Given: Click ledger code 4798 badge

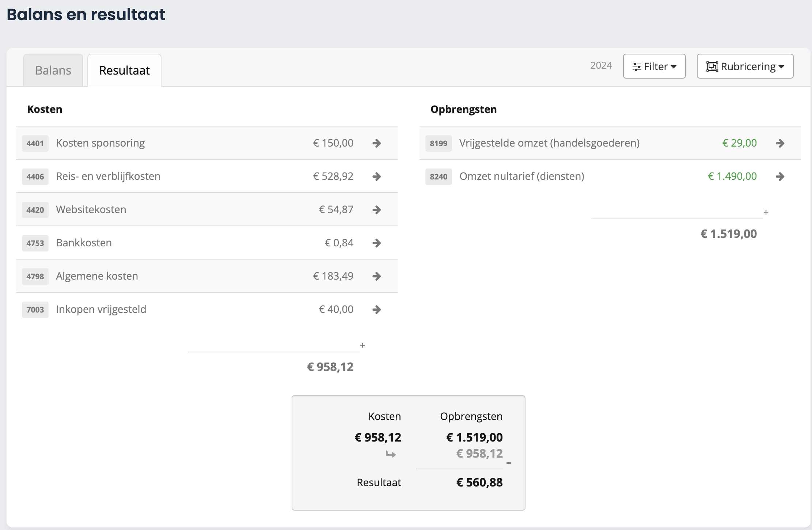Looking at the screenshot, I should pos(35,276).
